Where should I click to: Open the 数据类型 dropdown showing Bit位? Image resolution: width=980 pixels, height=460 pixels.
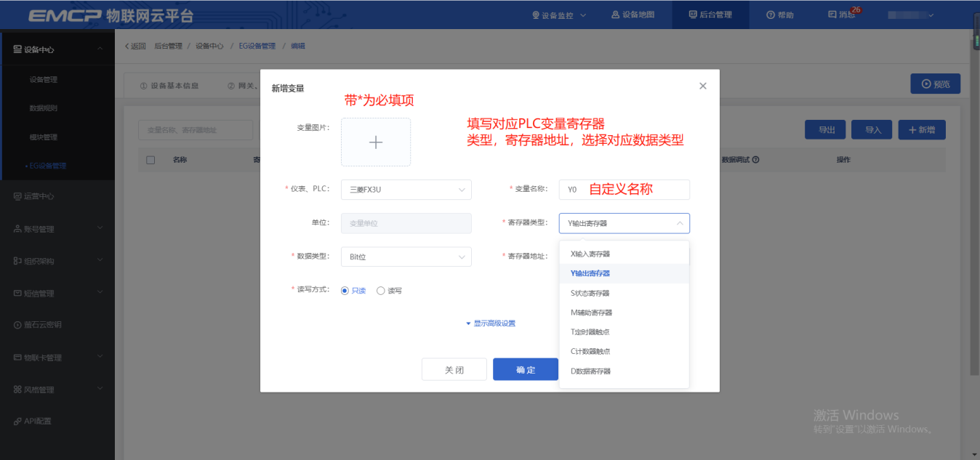[x=406, y=257]
